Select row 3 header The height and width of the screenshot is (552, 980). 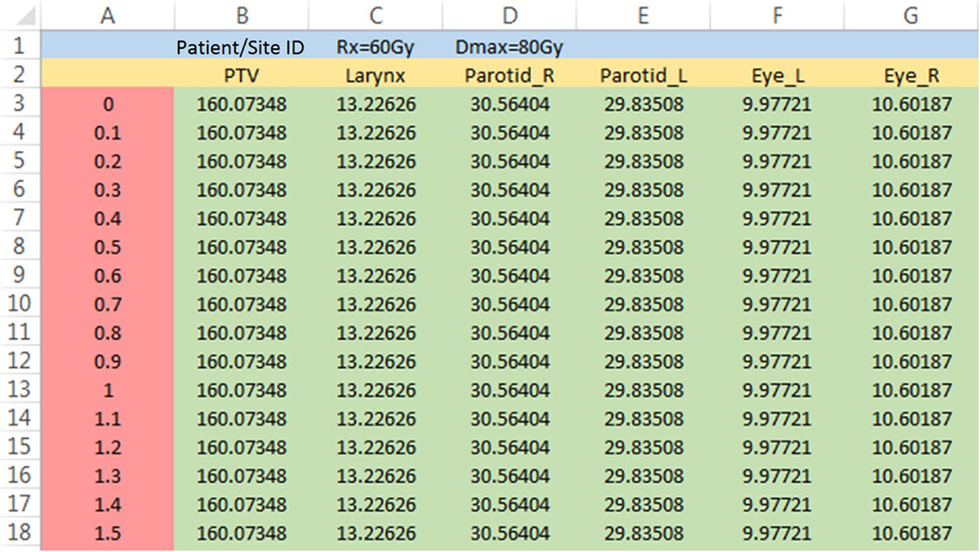(x=20, y=103)
